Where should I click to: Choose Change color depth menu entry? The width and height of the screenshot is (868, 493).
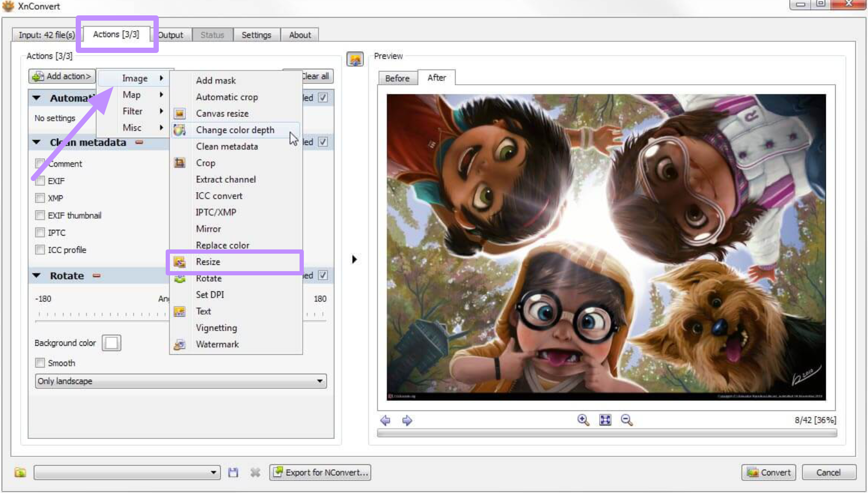[236, 130]
